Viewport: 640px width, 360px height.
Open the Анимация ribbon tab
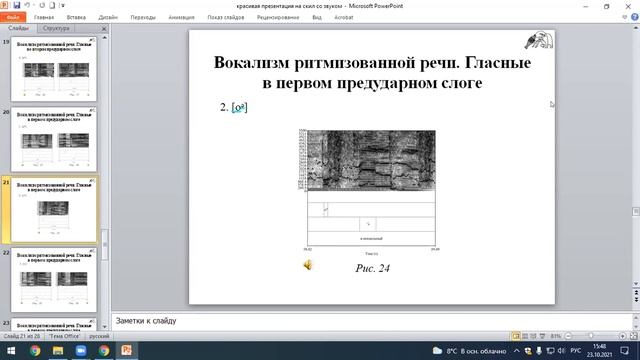pos(181,18)
